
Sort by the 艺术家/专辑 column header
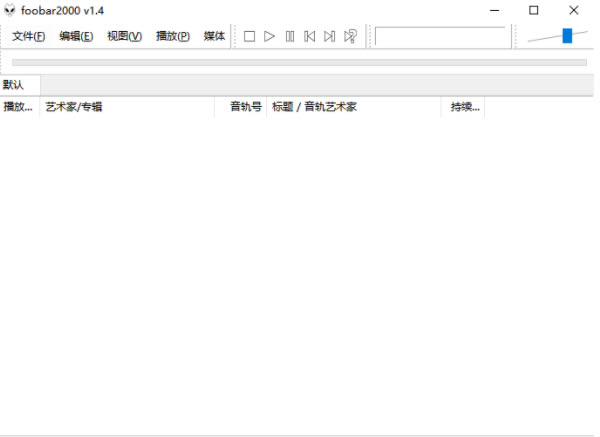tap(127, 107)
